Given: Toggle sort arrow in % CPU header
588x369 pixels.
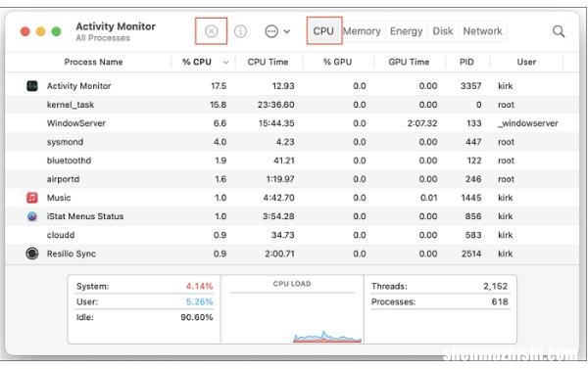Looking at the screenshot, I should point(225,63).
